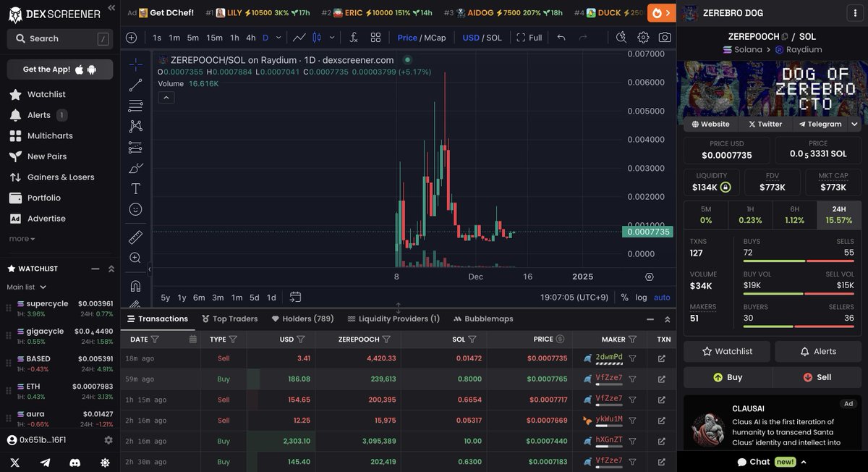Click the Get the App button
Viewport: 868px width, 472px height.
coord(60,69)
